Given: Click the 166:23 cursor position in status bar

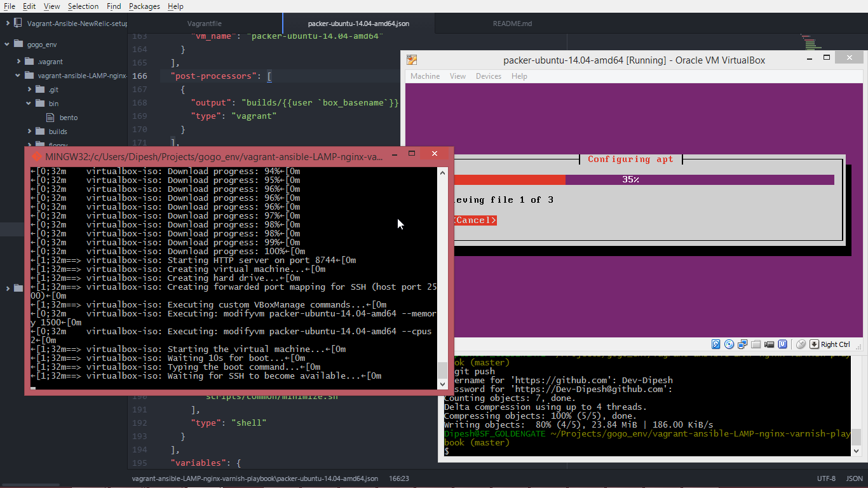Looking at the screenshot, I should click(398, 478).
